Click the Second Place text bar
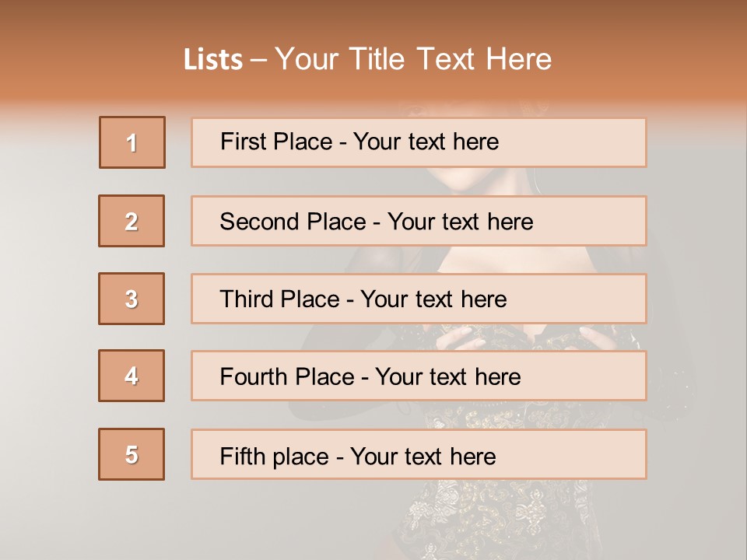 [419, 221]
